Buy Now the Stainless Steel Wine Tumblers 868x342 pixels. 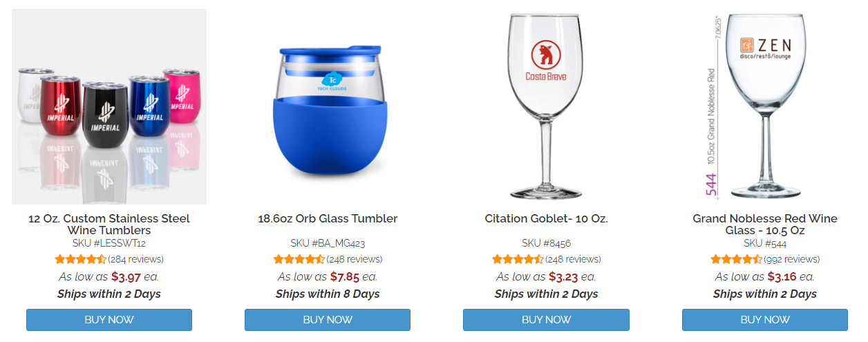[x=109, y=320]
